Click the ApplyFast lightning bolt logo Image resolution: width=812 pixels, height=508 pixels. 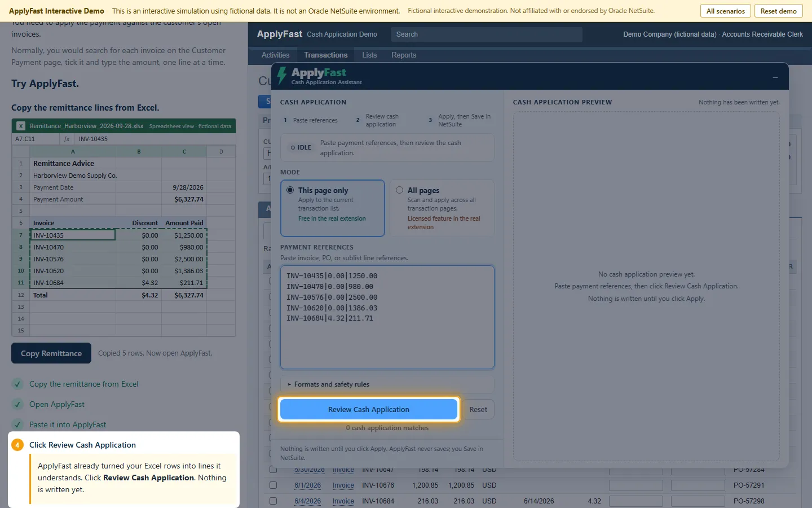pos(282,76)
